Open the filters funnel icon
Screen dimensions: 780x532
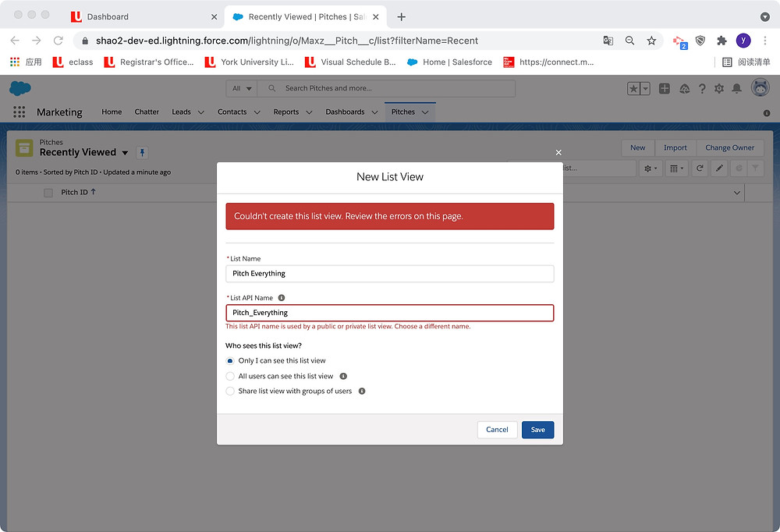[755, 168]
